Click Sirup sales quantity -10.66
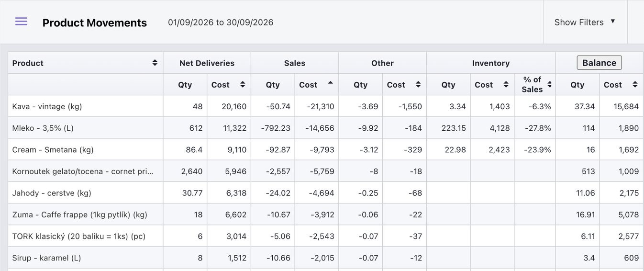This screenshot has height=271, width=644. point(278,258)
